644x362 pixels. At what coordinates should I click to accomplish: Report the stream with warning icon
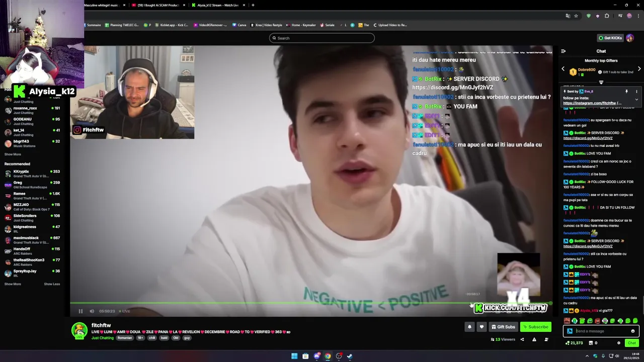point(534,339)
